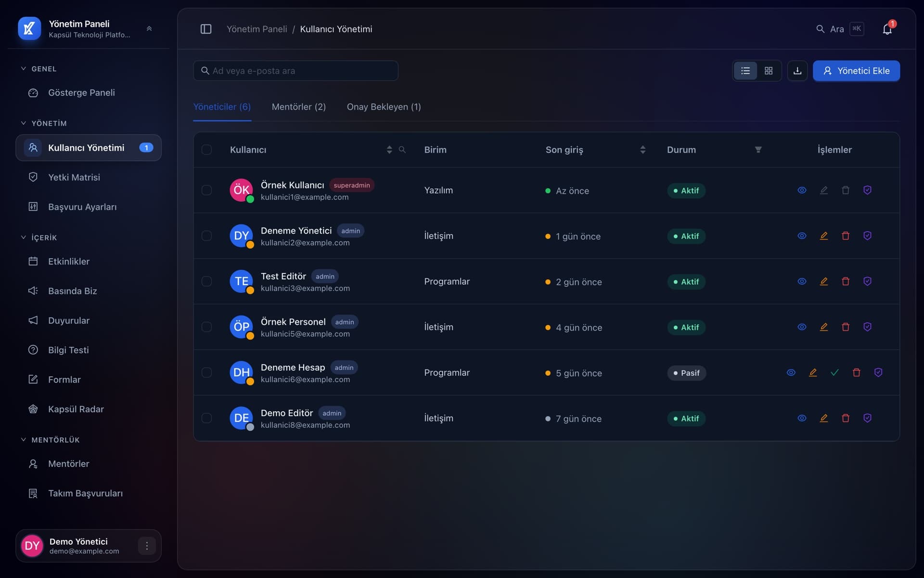The image size is (924, 578).
Task: Focus the Ad veya e-posta ara field
Action: (295, 71)
